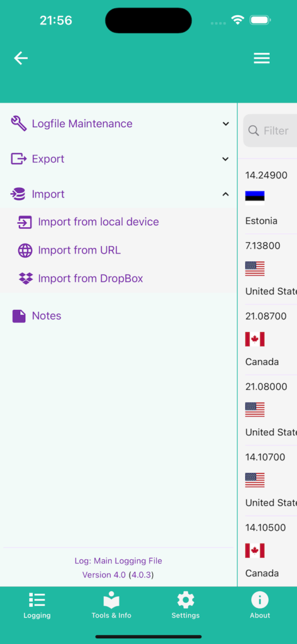The height and width of the screenshot is (644, 297).
Task: Click the DropBox logo icon
Action: coord(25,279)
